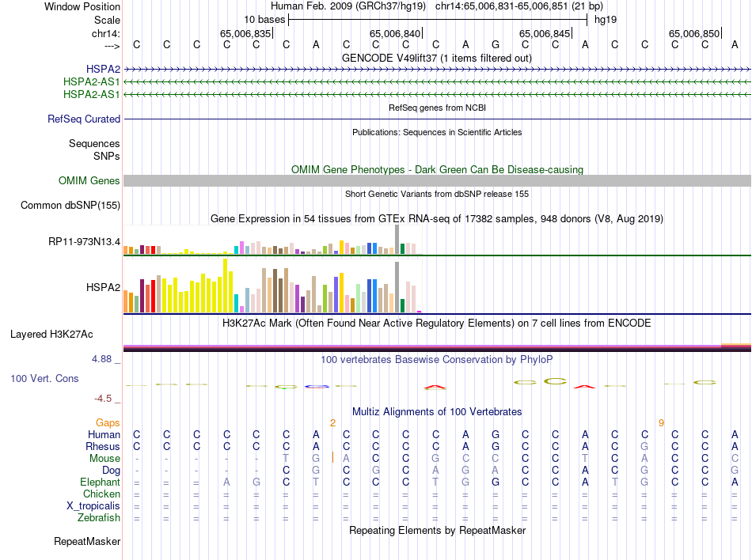
Task: Click the Common dbSNP(155) track label
Action: point(70,206)
